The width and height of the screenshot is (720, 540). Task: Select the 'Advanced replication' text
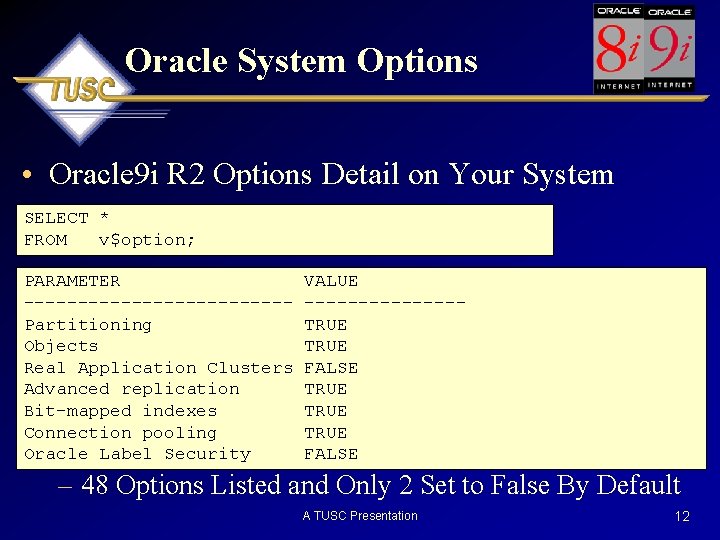(x=132, y=389)
